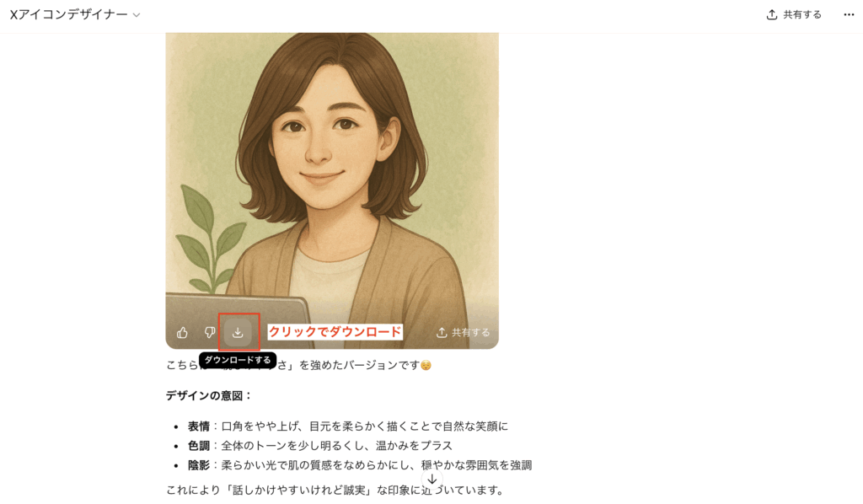
Task: Click the 陰影 bullet point
Action: 359,465
